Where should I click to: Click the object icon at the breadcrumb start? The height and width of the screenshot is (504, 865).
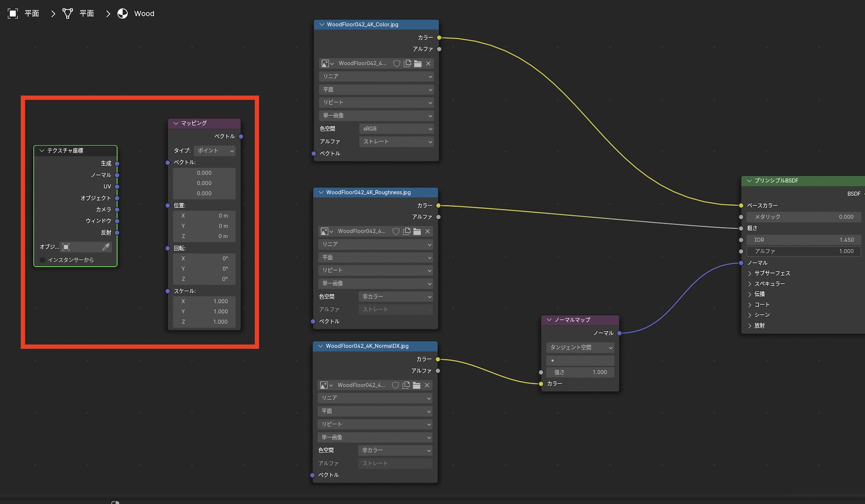click(x=13, y=14)
